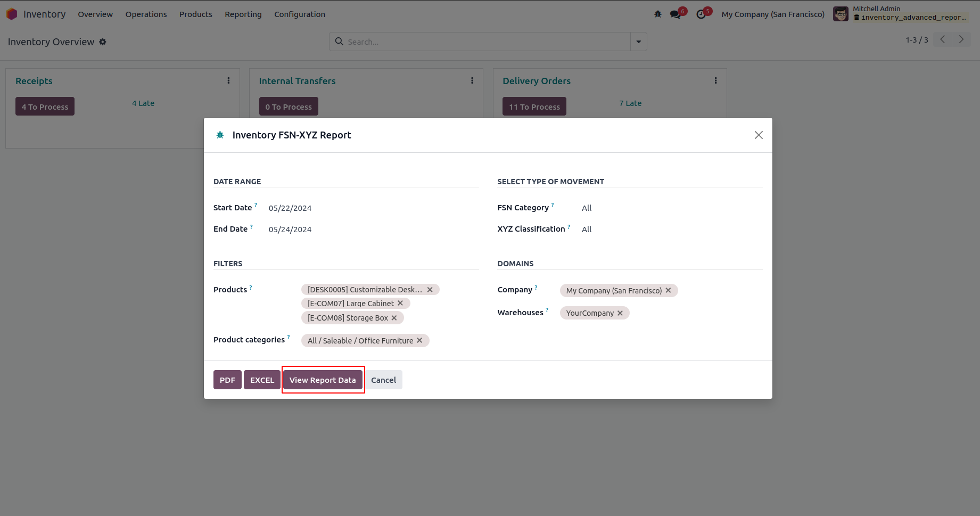
Task: Open the Products menu
Action: click(196, 14)
